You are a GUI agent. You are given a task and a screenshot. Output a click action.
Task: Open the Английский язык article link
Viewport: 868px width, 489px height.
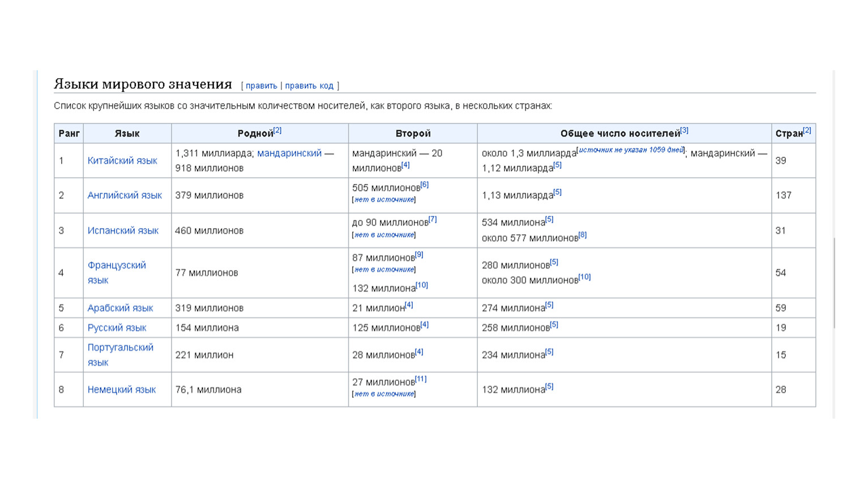point(125,195)
